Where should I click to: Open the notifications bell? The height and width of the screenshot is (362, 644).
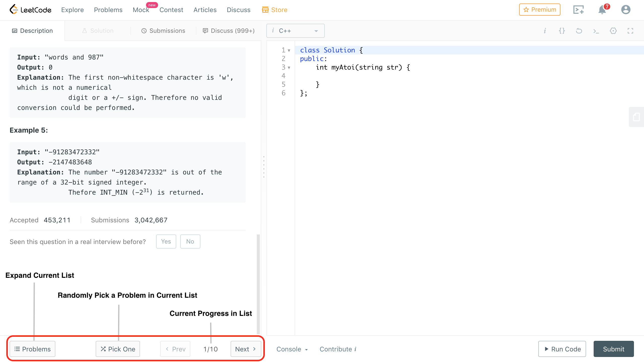tap(602, 10)
